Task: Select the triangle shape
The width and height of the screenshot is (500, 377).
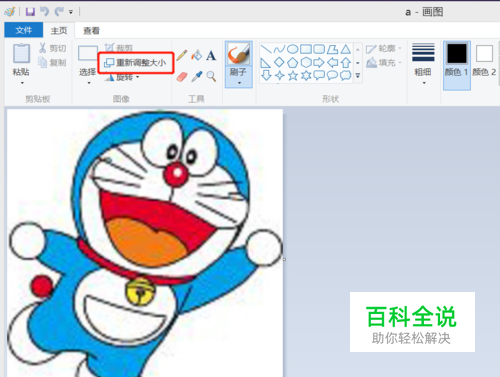Action: click(x=346, y=49)
